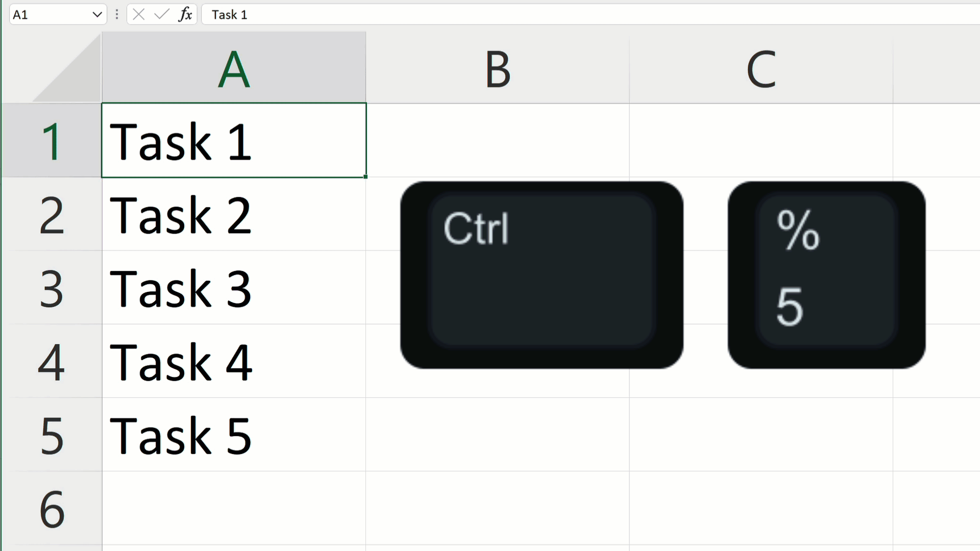This screenshot has height=551, width=980.
Task: Click the Enter checkmark formula icon
Action: pos(161,15)
